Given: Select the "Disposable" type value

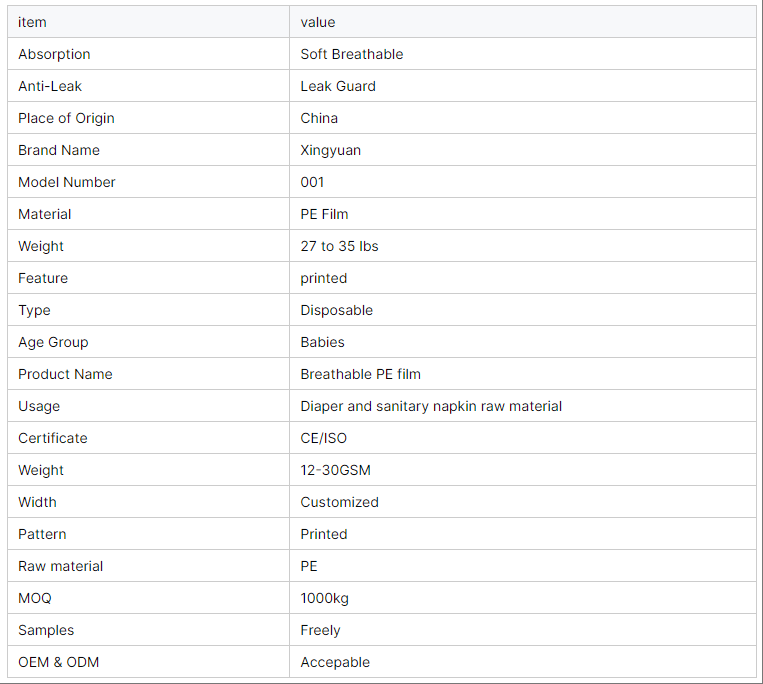Looking at the screenshot, I should 337,310.
